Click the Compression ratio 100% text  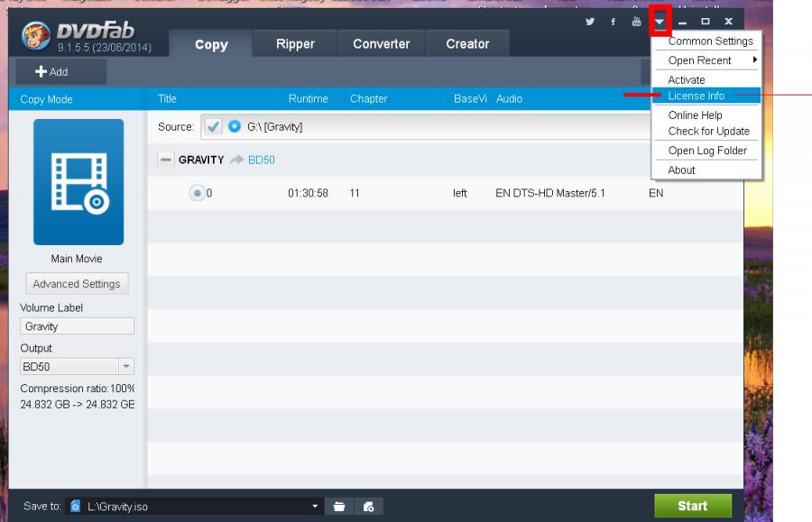(78, 388)
